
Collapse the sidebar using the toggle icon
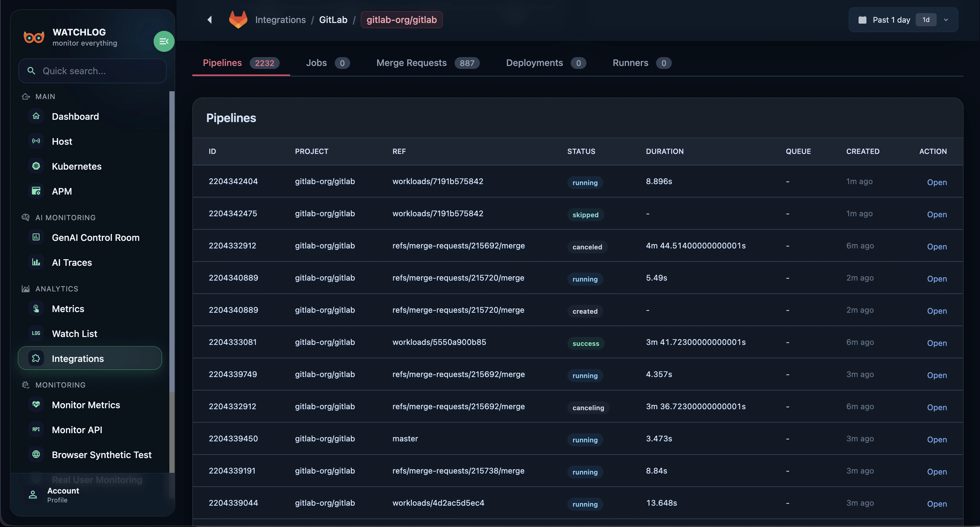[163, 41]
